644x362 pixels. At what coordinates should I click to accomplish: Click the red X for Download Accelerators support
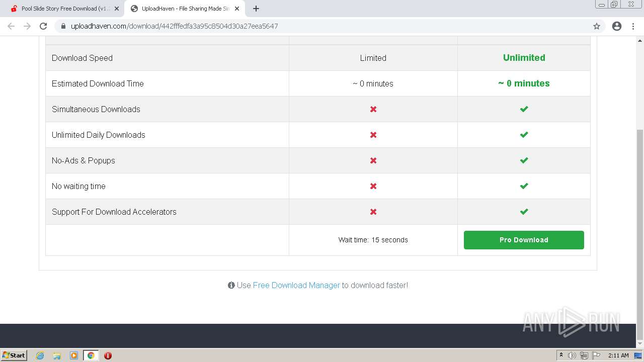(x=373, y=212)
